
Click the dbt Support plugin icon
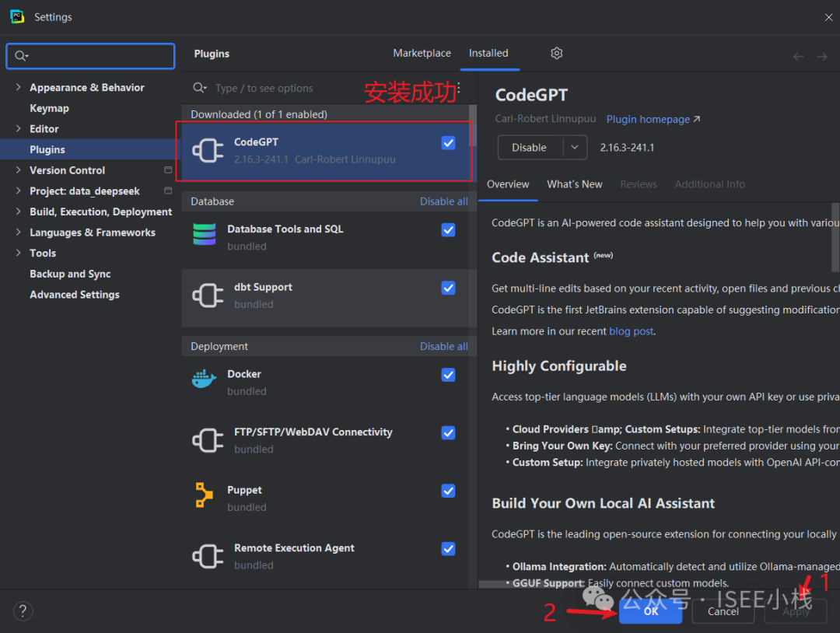click(208, 295)
